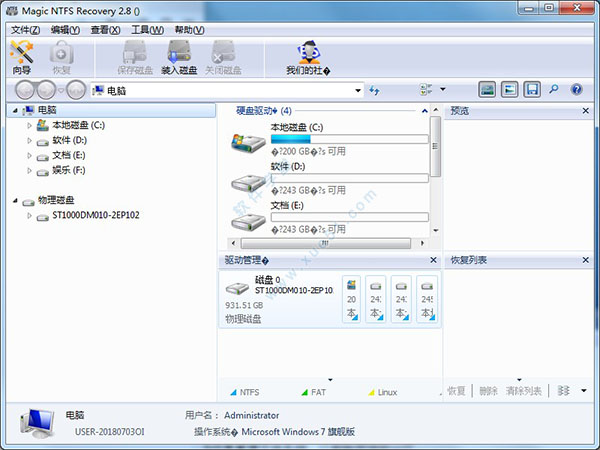The image size is (600, 450).
Task: Open 查看 menu
Action: click(105, 30)
